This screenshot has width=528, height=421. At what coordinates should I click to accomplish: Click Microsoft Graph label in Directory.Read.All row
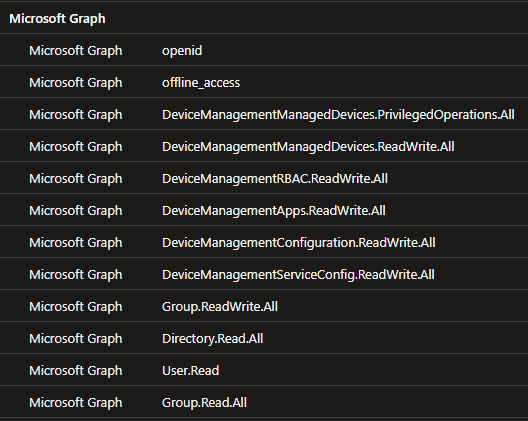(x=76, y=338)
